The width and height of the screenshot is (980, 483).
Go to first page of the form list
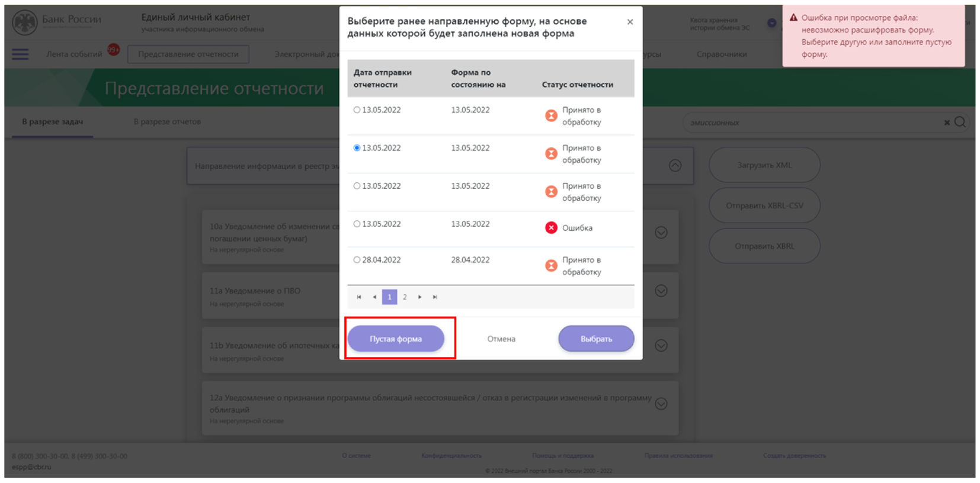coord(359,297)
